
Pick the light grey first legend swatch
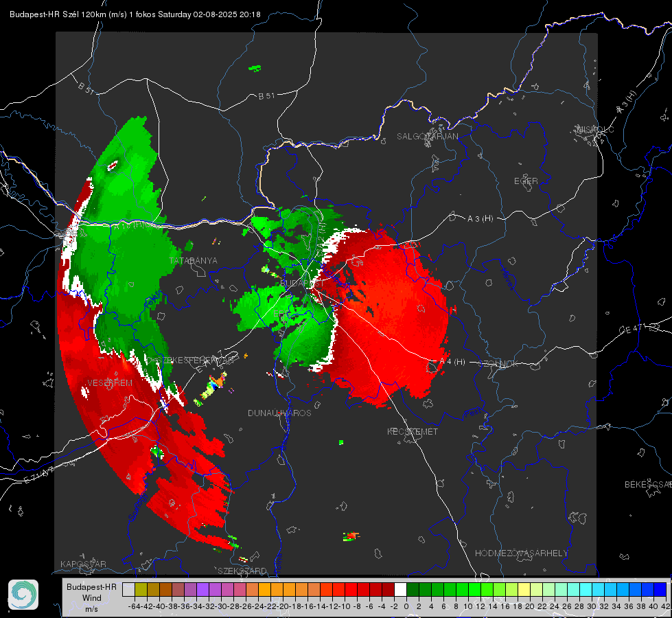pos(128,590)
